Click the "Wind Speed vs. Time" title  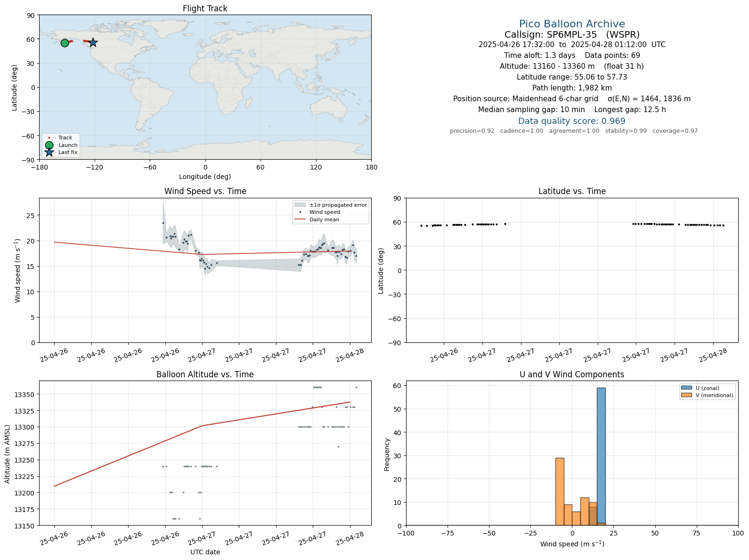(x=205, y=191)
